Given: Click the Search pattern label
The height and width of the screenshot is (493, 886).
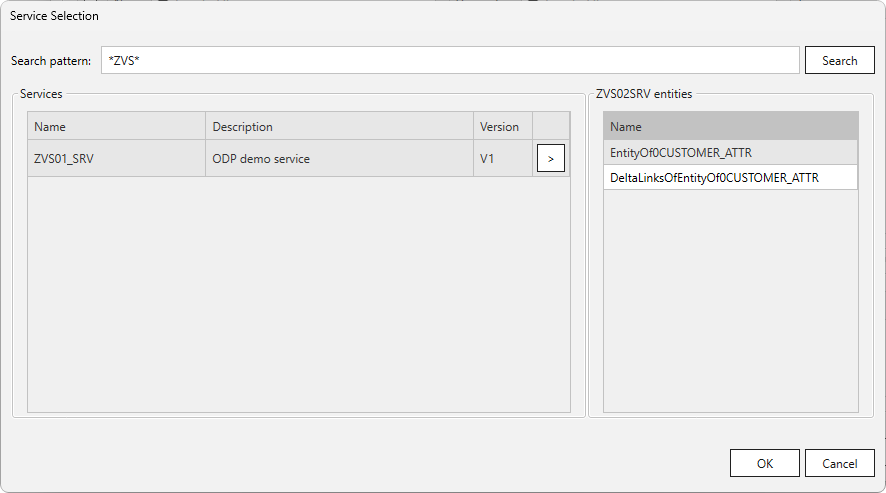Looking at the screenshot, I should pyautogui.click(x=51, y=61).
